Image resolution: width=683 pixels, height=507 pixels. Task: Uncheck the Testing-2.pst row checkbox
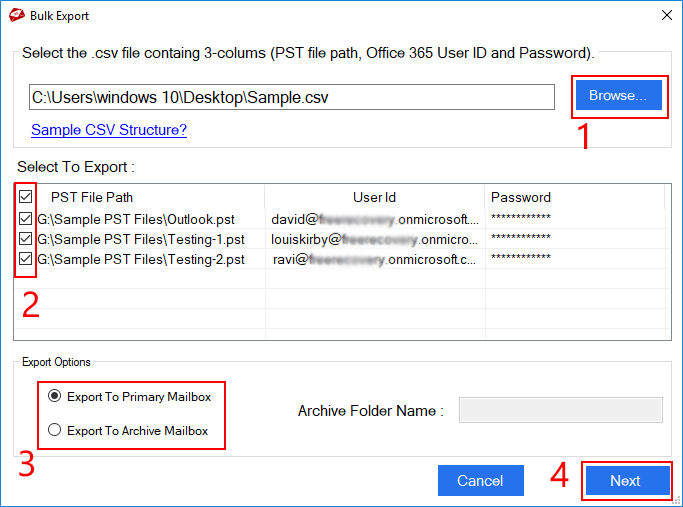pyautogui.click(x=26, y=259)
